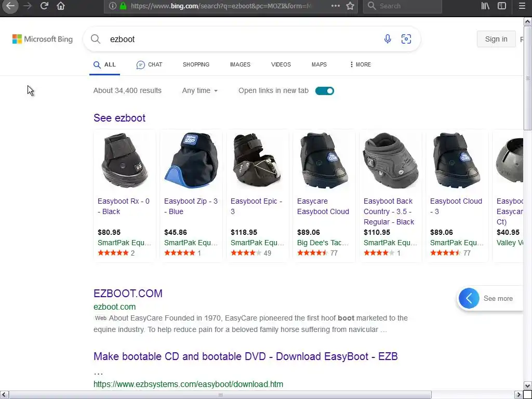The width and height of the screenshot is (532, 399).
Task: Switch to the VIDEOS tab
Action: (281, 64)
